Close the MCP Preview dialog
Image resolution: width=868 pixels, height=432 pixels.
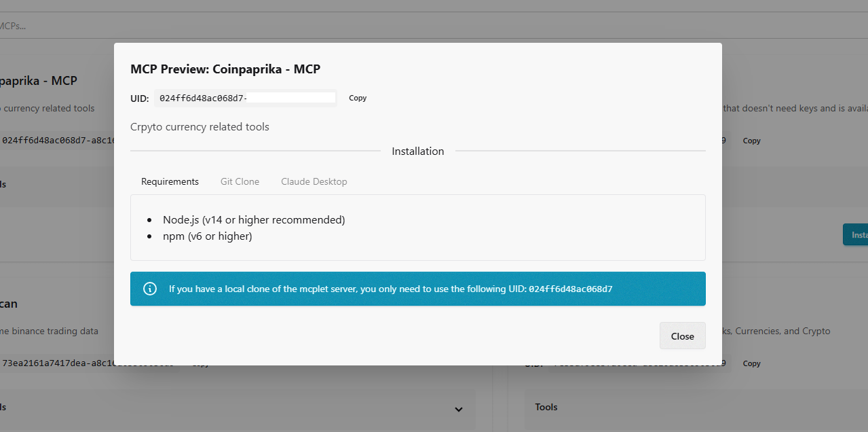[682, 336]
